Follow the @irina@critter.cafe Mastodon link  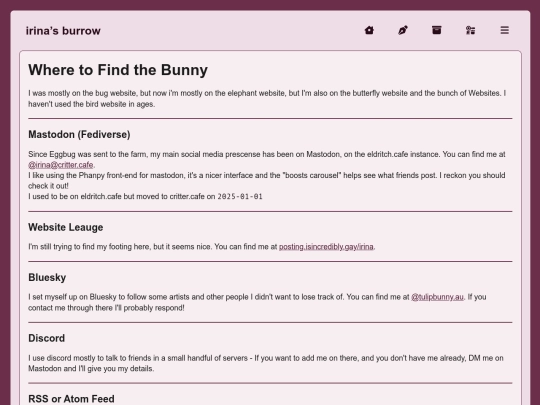coord(61,165)
